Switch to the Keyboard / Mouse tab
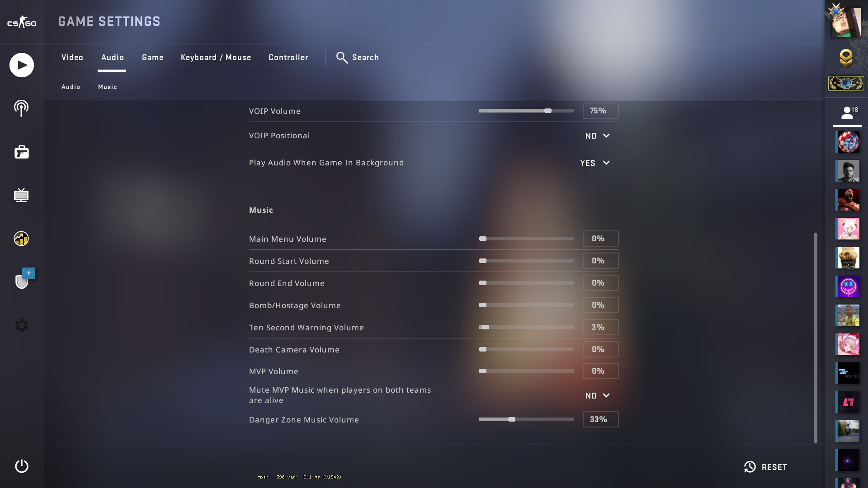 coord(216,57)
